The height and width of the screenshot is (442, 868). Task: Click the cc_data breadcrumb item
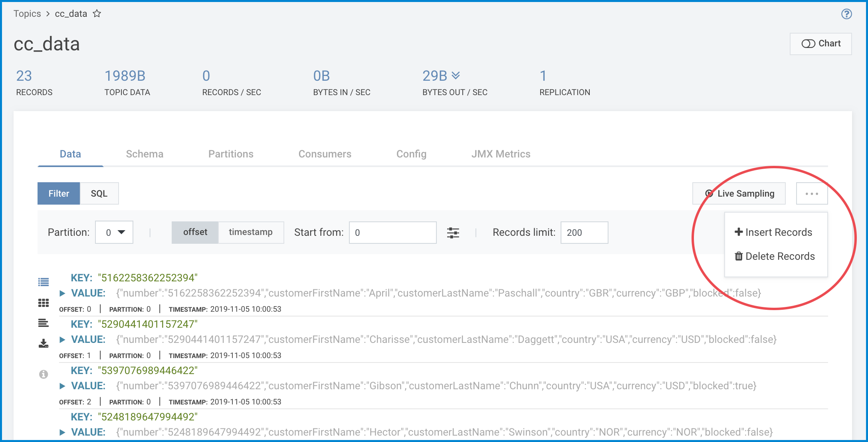71,14
